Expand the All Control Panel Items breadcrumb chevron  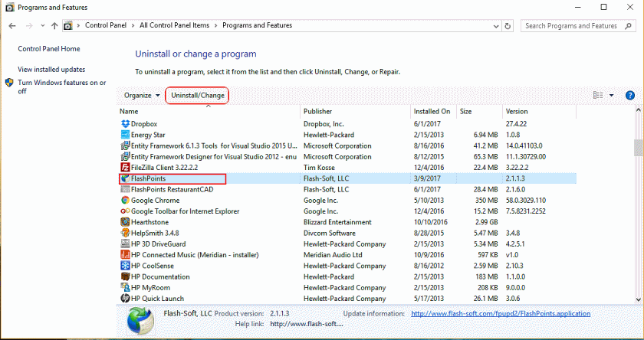click(215, 25)
